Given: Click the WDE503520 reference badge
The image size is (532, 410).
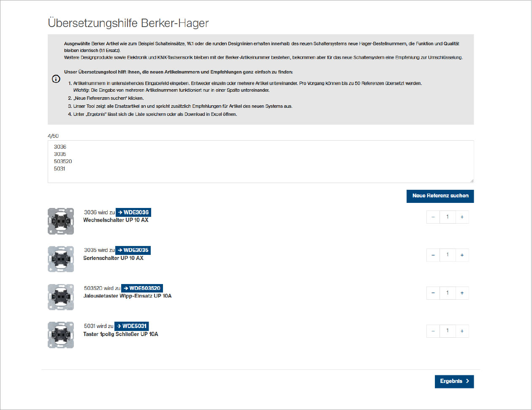Looking at the screenshot, I should [x=142, y=288].
